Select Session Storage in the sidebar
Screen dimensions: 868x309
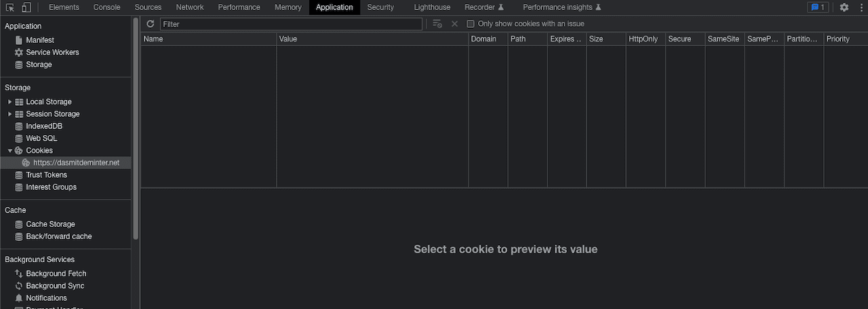pyautogui.click(x=53, y=114)
